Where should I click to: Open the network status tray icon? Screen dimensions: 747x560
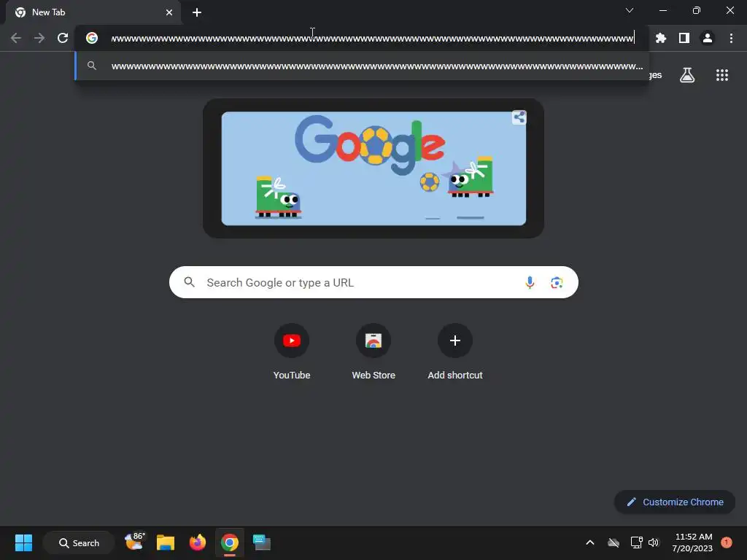pyautogui.click(x=636, y=542)
